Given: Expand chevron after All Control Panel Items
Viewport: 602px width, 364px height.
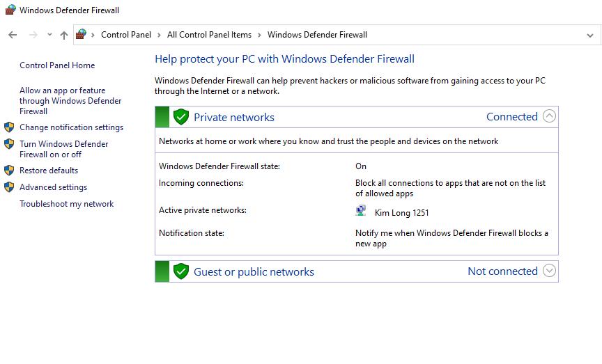Looking at the screenshot, I should (259, 35).
